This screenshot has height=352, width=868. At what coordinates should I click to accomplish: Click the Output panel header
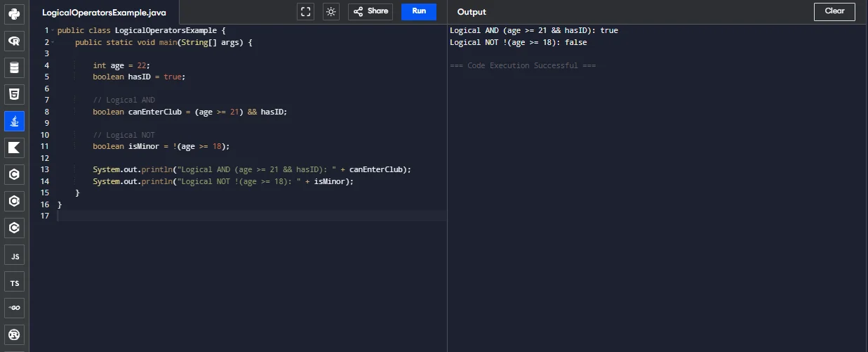point(472,12)
